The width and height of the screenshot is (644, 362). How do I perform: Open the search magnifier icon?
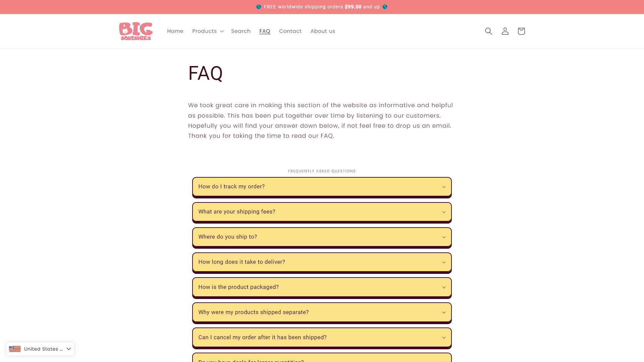(x=488, y=31)
